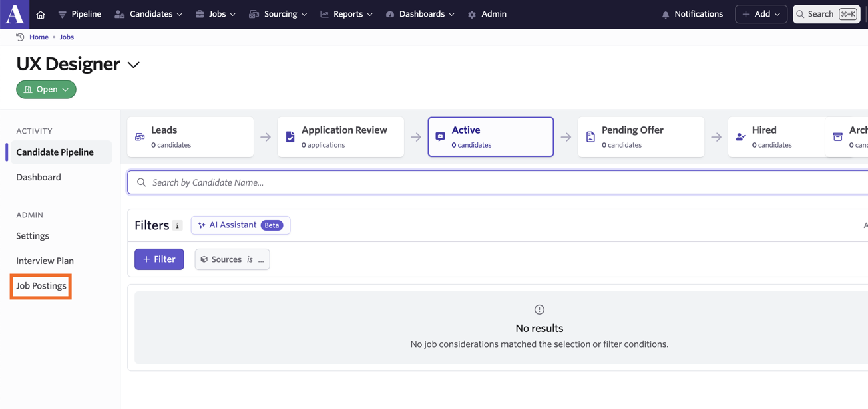The height and width of the screenshot is (409, 868).
Task: Go to Settings in Admin section
Action: point(33,235)
